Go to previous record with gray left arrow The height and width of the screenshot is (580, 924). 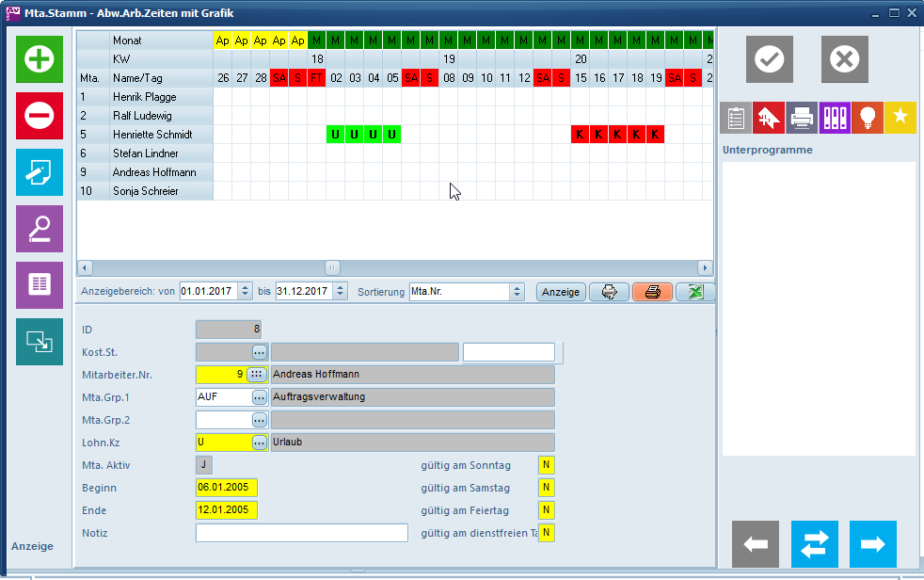click(756, 544)
